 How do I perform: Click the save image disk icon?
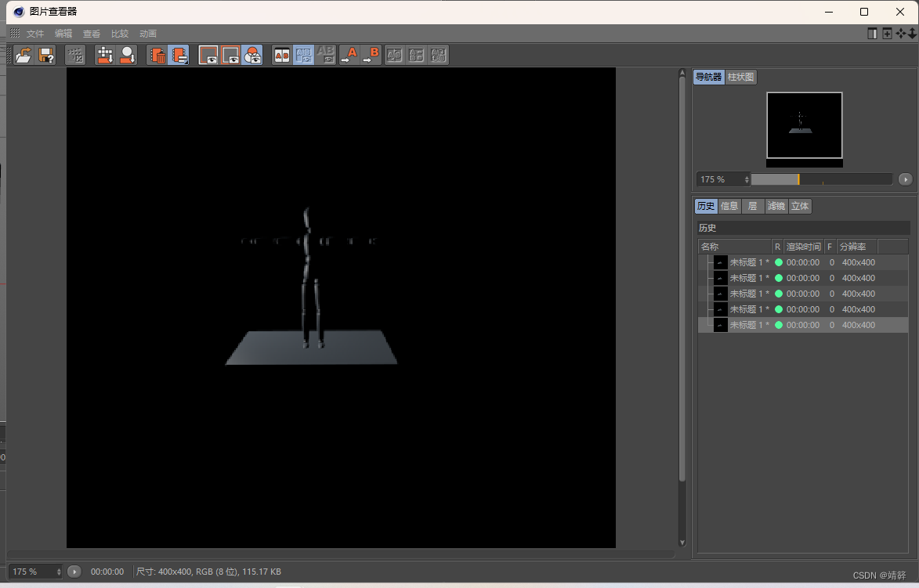46,55
